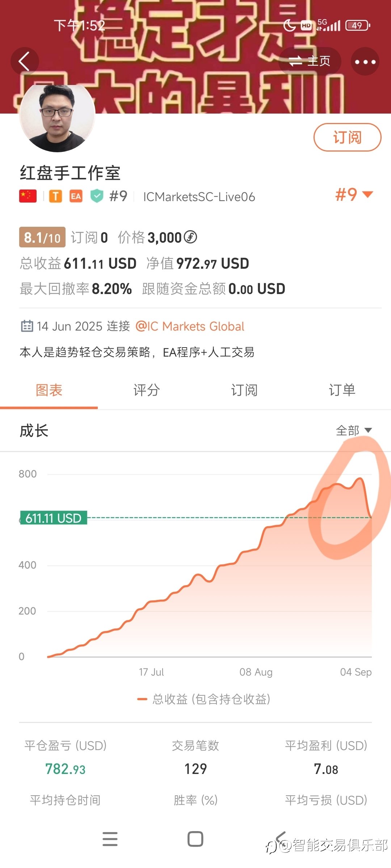Tap the price currency coin icon

click(x=190, y=237)
